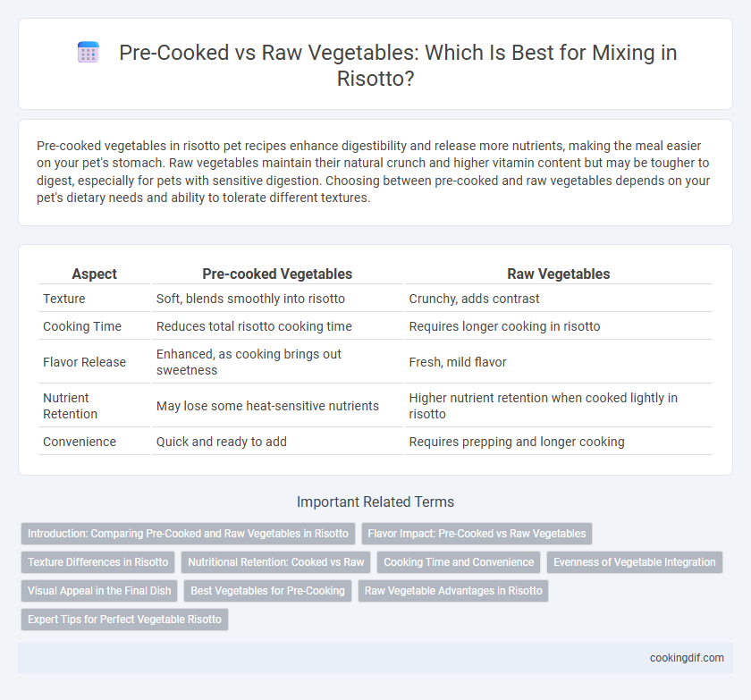The height and width of the screenshot is (700, 751).
Task: Open 'Introduction: Comparing Pre-Cooked and Raw Vegetables' tag
Action: point(188,534)
